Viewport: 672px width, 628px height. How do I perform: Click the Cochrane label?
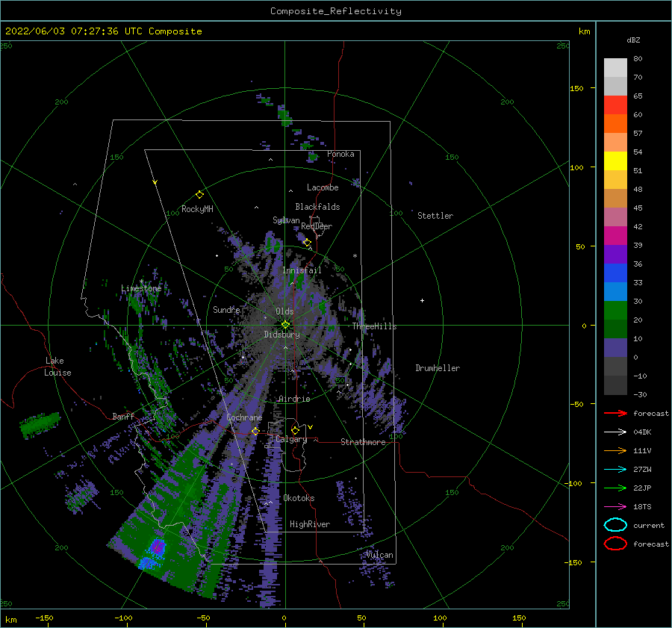(x=244, y=417)
